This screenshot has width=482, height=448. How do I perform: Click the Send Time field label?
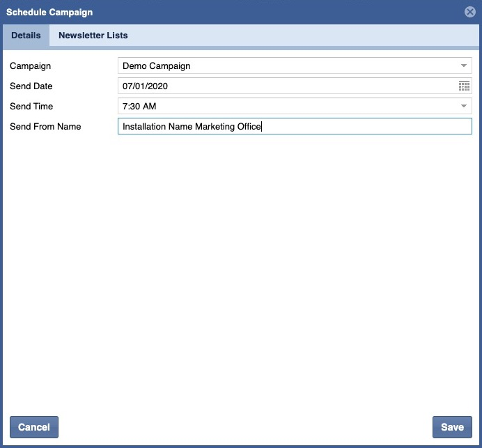pyautogui.click(x=31, y=107)
